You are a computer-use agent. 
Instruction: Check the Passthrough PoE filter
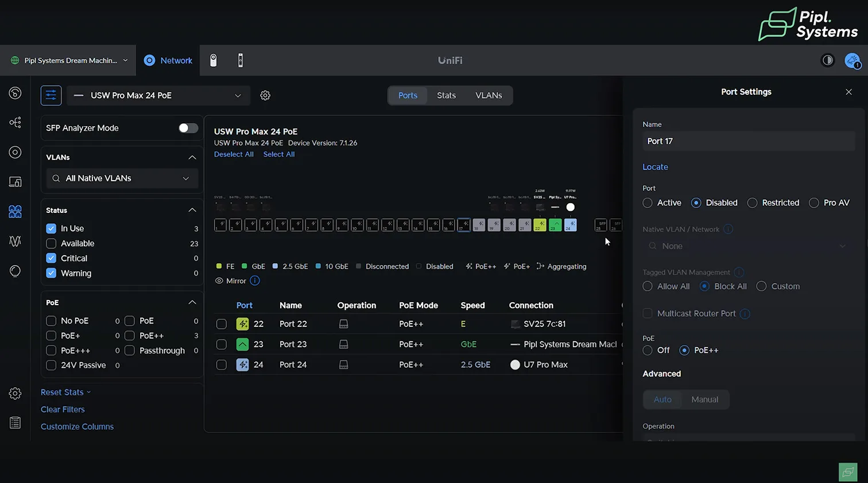click(130, 350)
